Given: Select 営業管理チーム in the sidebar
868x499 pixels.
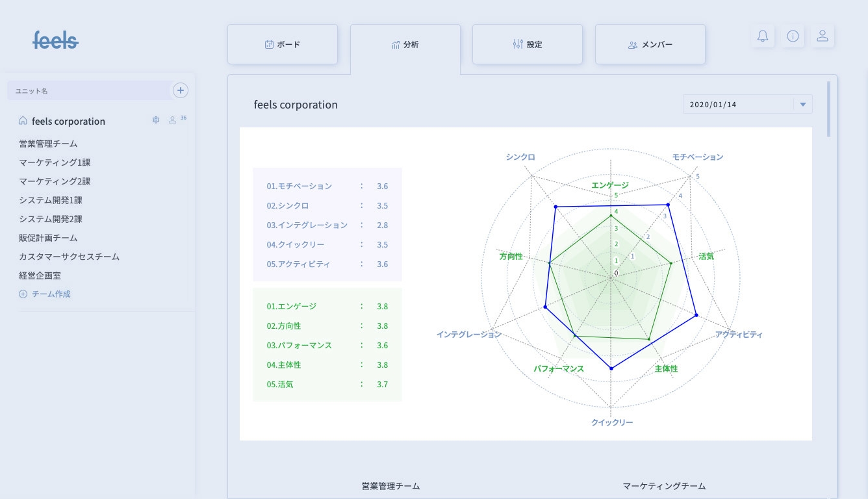Looking at the screenshot, I should (x=48, y=144).
